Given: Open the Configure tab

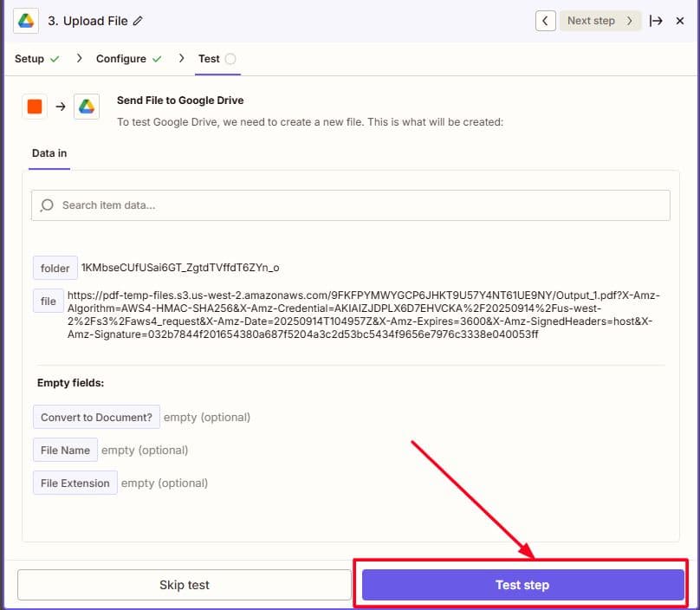Looking at the screenshot, I should 121,59.
